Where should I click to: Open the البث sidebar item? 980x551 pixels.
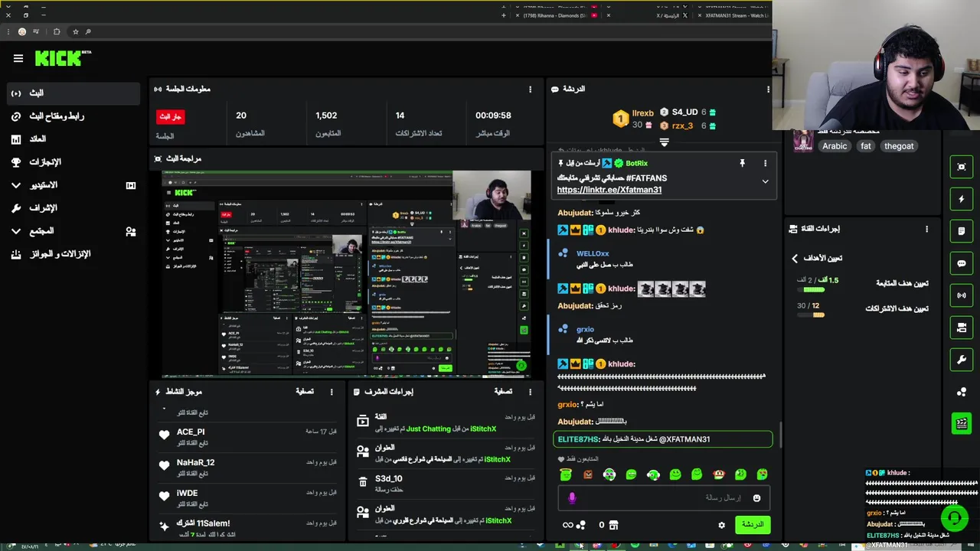pyautogui.click(x=73, y=93)
